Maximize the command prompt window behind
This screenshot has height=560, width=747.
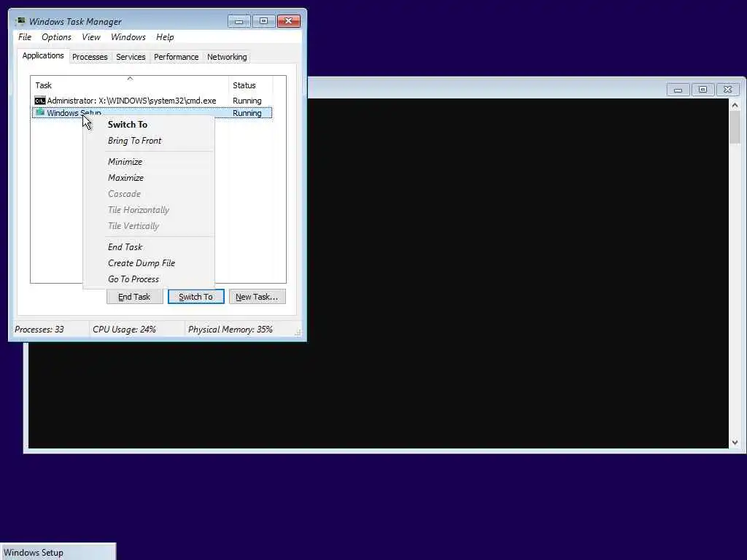tap(703, 90)
